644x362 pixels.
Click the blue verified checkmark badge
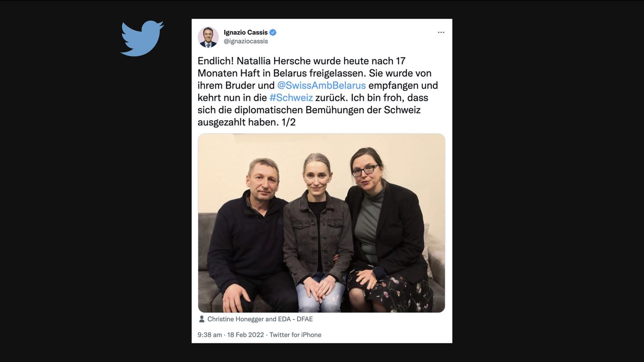click(273, 32)
